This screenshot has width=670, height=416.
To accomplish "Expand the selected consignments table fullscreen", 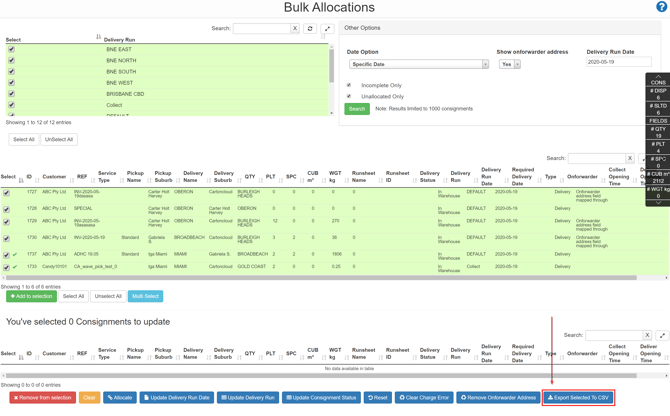I will click(662, 335).
